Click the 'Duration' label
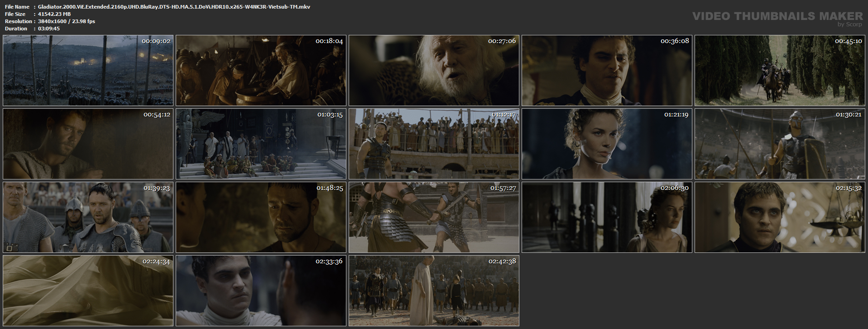868x329 pixels. tap(16, 29)
